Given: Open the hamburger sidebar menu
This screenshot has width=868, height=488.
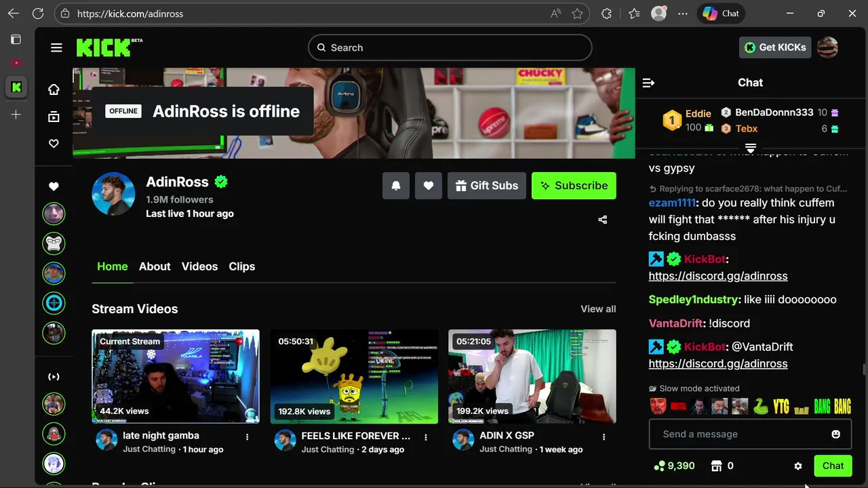Looking at the screenshot, I should click(56, 47).
